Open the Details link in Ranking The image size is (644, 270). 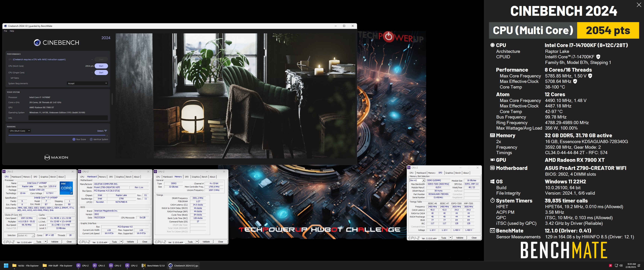[100, 131]
